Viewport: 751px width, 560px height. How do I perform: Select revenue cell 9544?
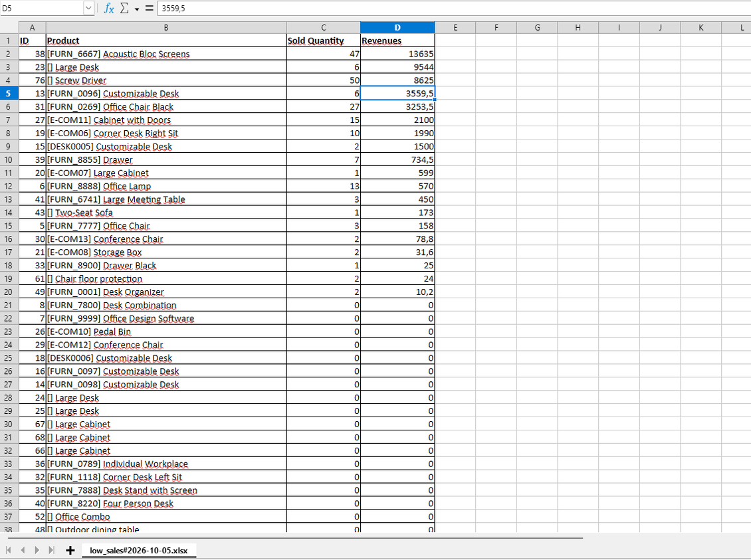(x=397, y=67)
